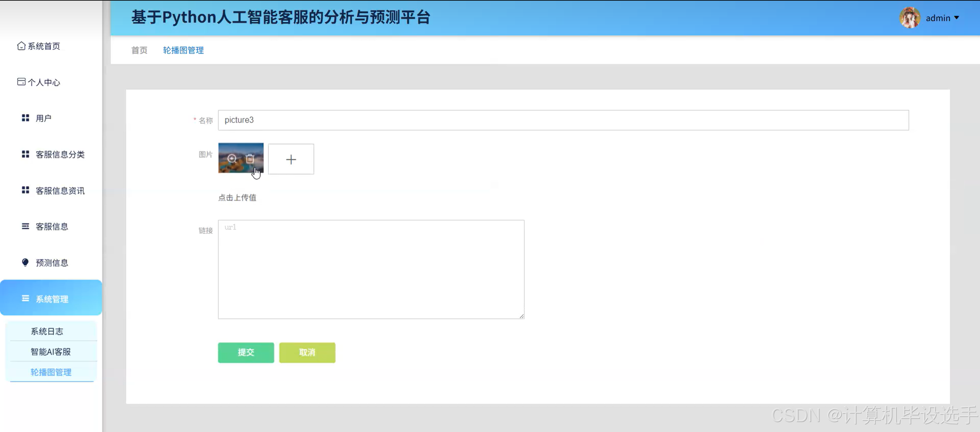Click 轮播图管理 breadcrumb link
Screen dimensions: 980x432
coord(183,50)
